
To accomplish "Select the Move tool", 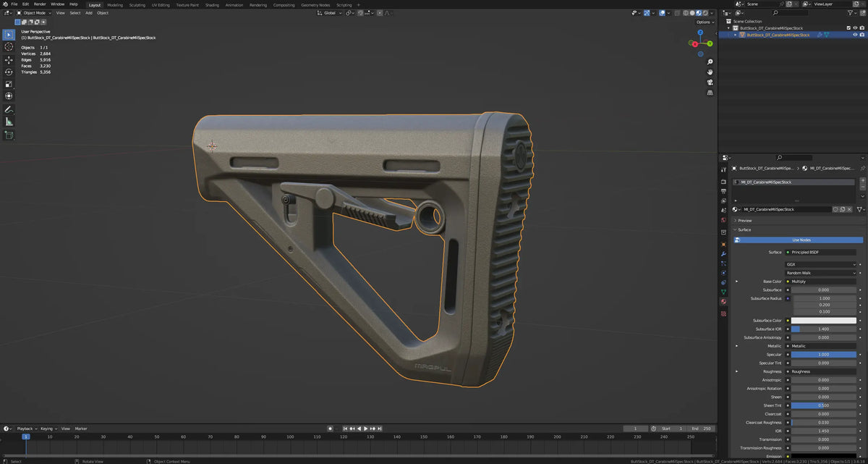I will click(x=9, y=60).
